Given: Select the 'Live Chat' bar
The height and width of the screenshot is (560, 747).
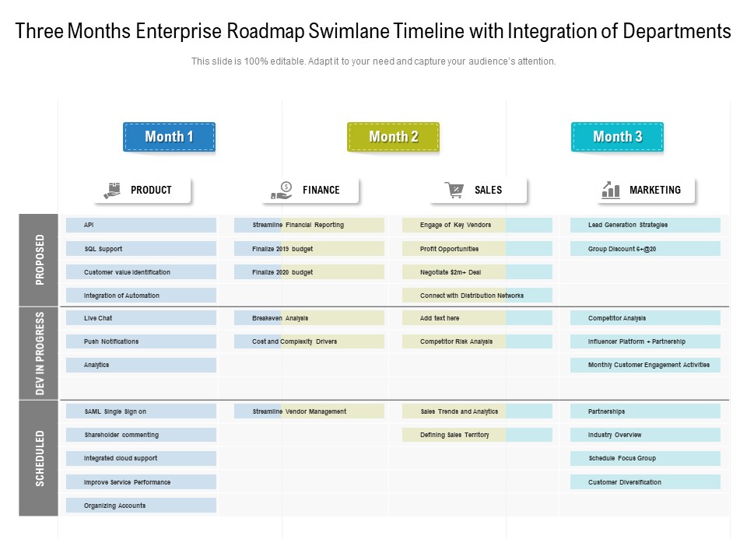Looking at the screenshot, I should tap(141, 317).
